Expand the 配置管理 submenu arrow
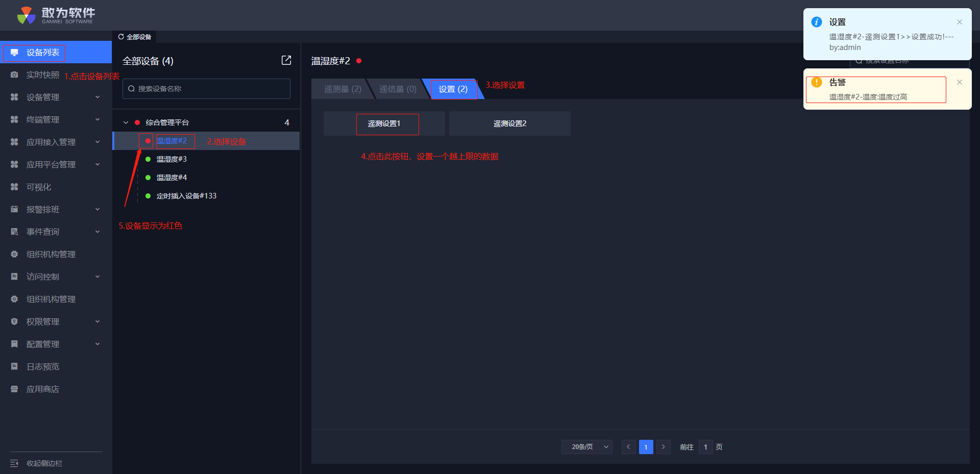Image resolution: width=980 pixels, height=474 pixels. click(x=97, y=344)
